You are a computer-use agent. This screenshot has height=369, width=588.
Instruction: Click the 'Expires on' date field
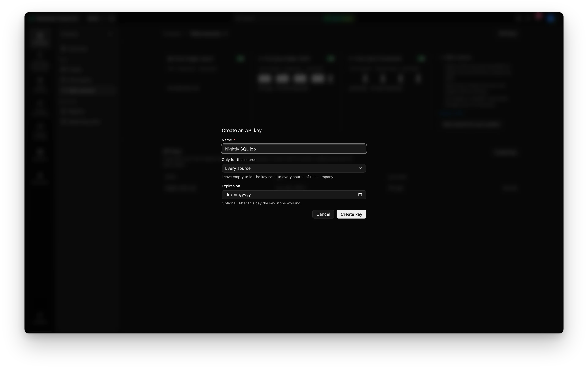point(294,195)
